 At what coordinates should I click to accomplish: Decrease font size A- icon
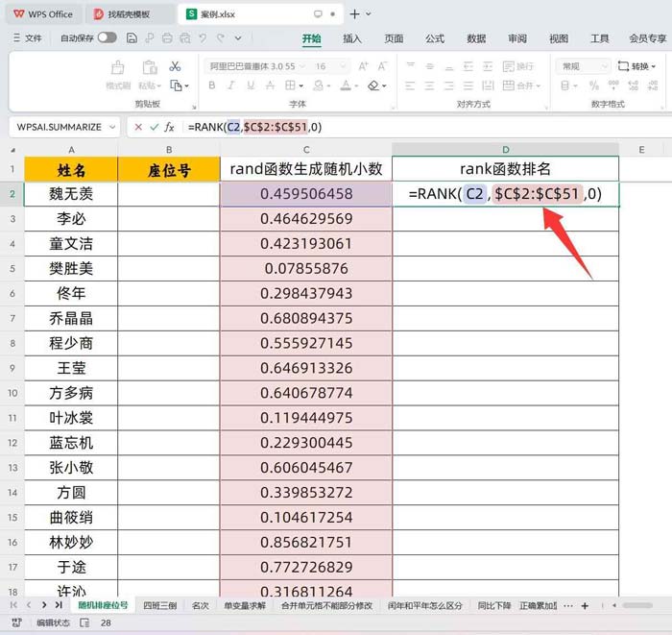click(382, 66)
